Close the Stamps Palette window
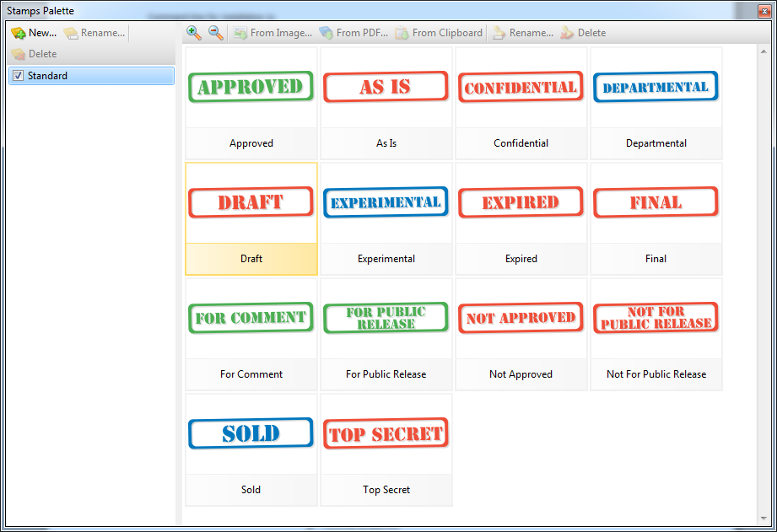Image resolution: width=777 pixels, height=532 pixels. (764, 11)
